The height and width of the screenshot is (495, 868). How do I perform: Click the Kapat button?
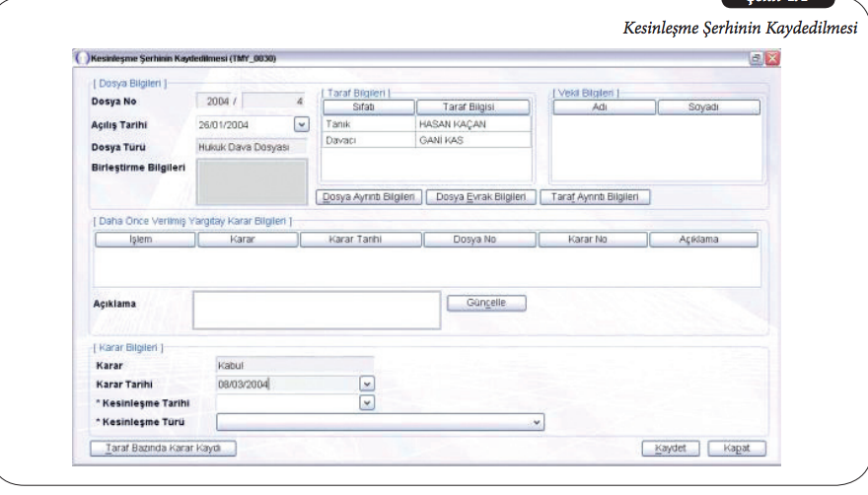point(738,448)
